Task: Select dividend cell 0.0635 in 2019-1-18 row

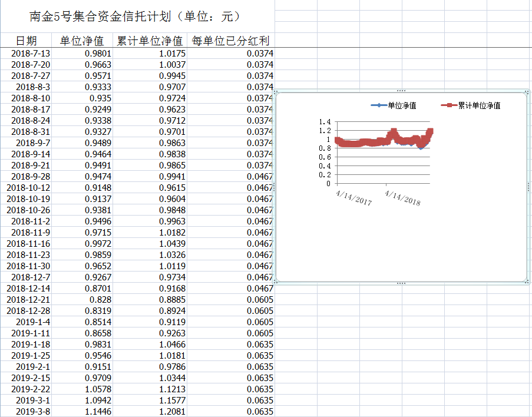Action: tap(231, 345)
